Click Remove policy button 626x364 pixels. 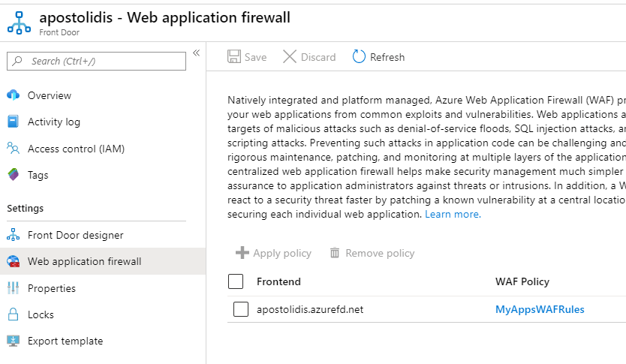[372, 253]
